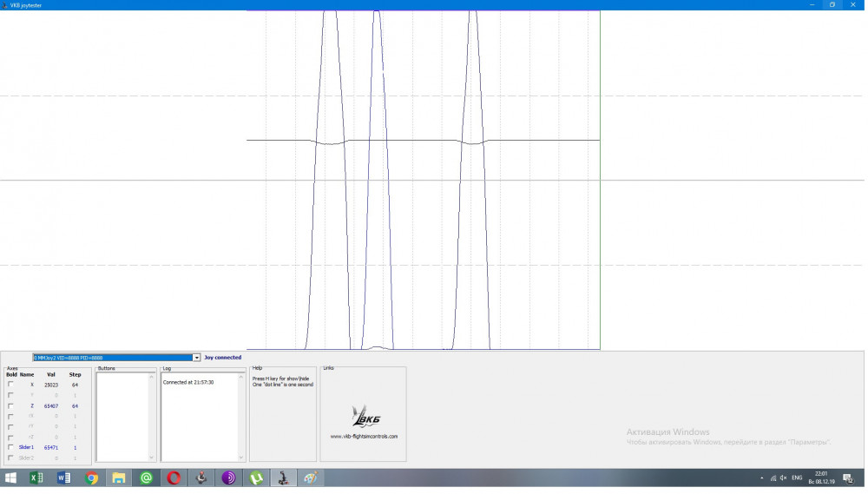Open the purple Tor Browser taskbar icon
The image size is (868, 494).
coord(228,479)
